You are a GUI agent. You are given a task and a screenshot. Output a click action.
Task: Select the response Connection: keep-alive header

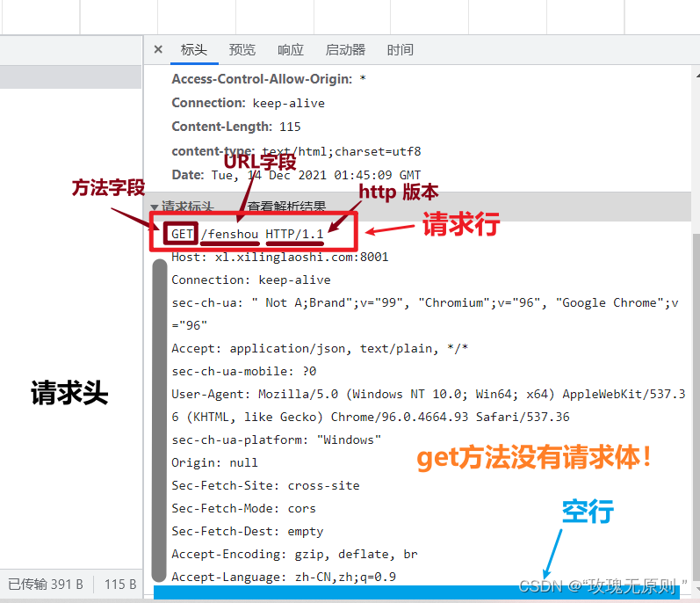click(249, 103)
